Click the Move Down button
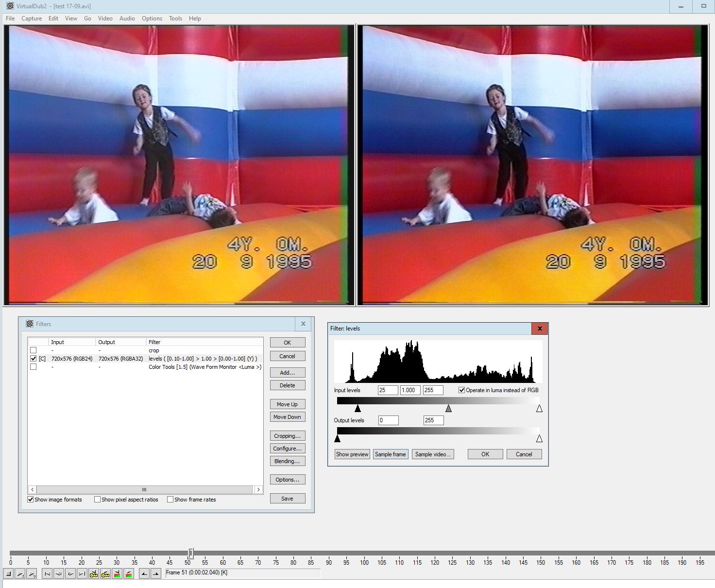 288,417
